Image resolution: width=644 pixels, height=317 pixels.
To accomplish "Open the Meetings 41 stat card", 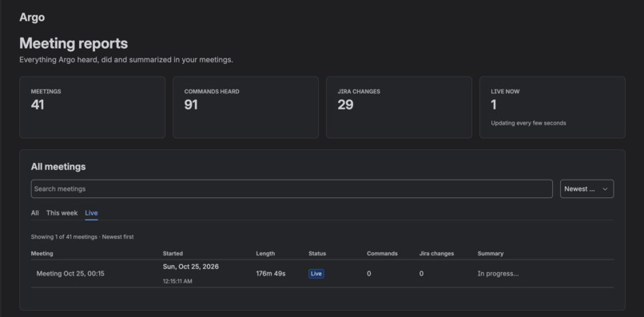I will [x=93, y=107].
